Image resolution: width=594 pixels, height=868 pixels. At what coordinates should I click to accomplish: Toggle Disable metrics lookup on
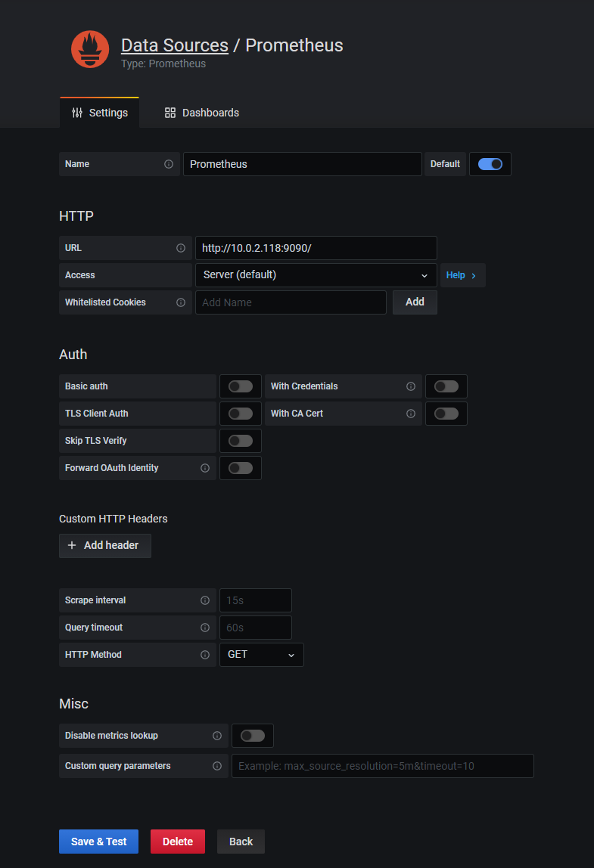[x=253, y=736]
